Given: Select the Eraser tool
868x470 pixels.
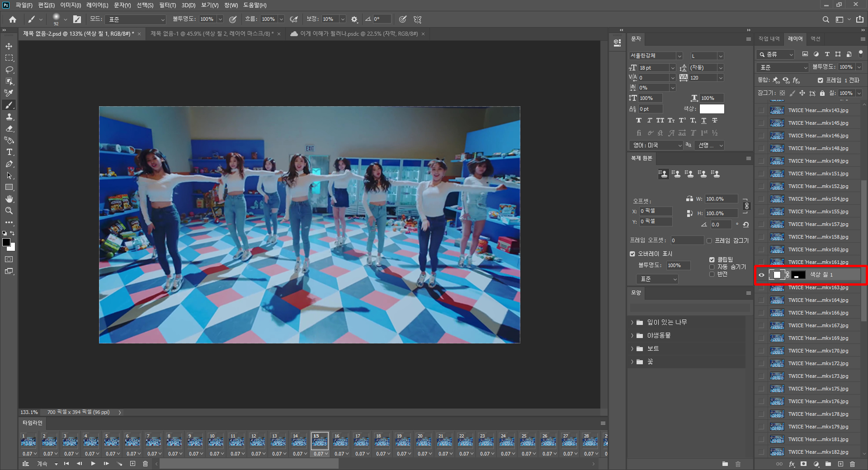Looking at the screenshot, I should [9, 128].
